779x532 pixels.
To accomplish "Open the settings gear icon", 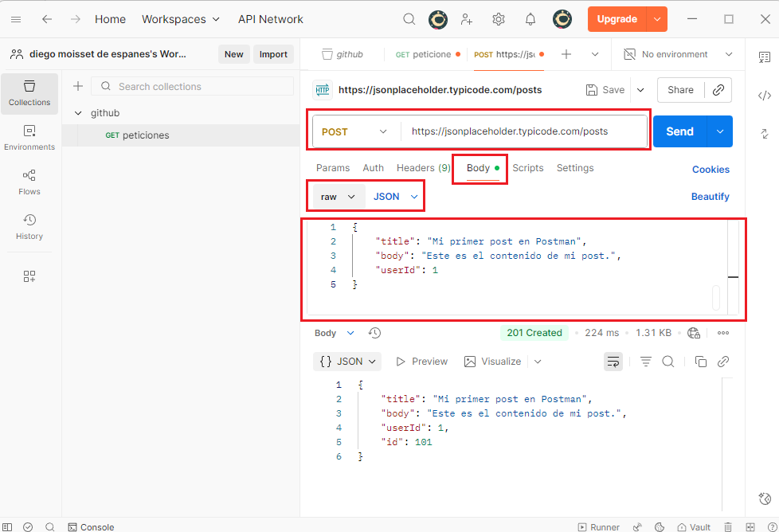I will tap(499, 19).
